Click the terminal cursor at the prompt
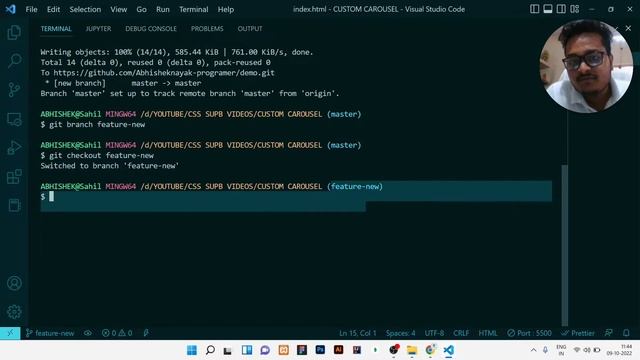 [x=51, y=196]
